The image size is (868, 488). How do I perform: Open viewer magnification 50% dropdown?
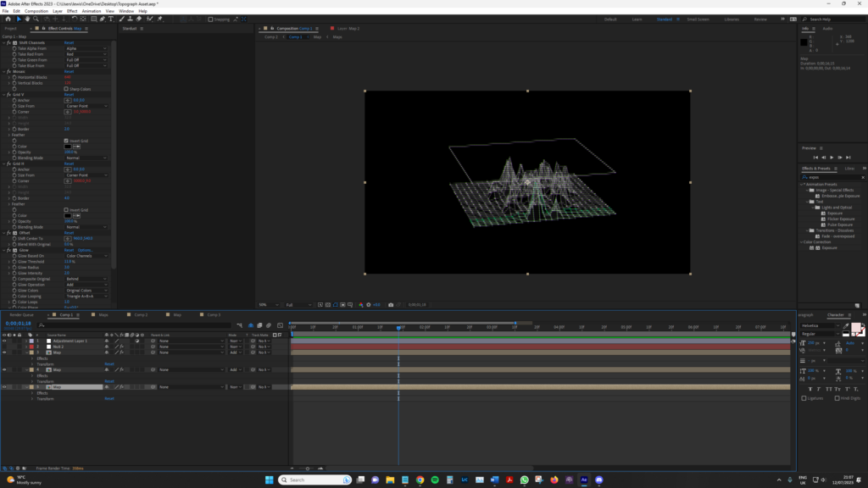269,305
